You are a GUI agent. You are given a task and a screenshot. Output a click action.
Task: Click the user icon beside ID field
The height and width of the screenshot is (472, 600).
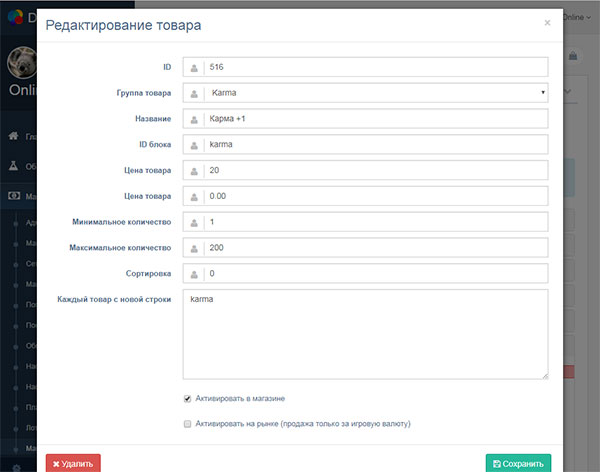(x=193, y=67)
